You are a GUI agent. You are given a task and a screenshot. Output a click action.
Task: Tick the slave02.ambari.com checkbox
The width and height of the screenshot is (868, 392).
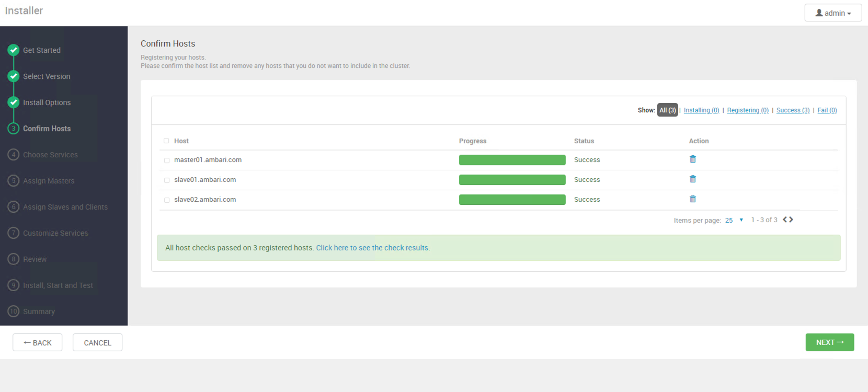pyautogui.click(x=167, y=200)
